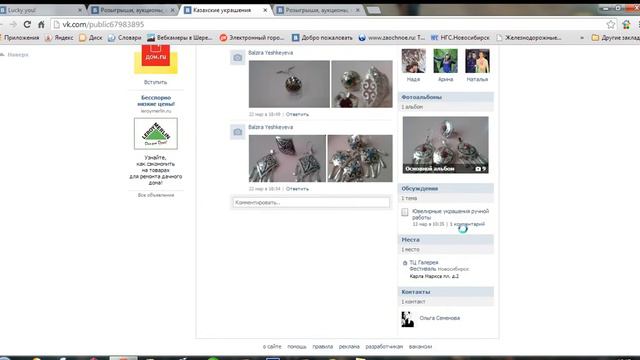This screenshot has height=360, width=640.
Task: Open subscriber Надя's profile photo
Action: [413, 61]
